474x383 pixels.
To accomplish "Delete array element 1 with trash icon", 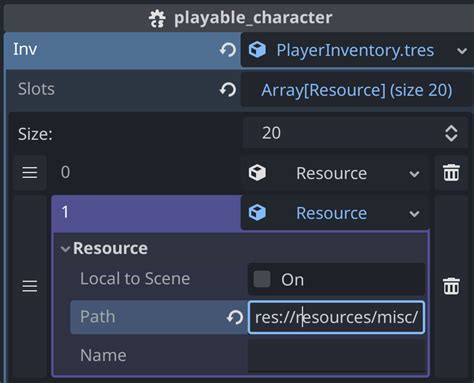I will coord(451,286).
